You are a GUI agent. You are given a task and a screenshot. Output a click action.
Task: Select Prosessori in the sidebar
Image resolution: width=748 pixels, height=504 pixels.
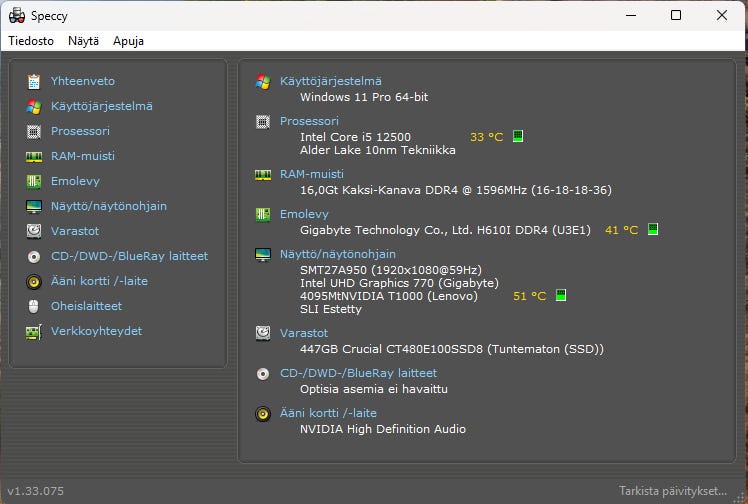pyautogui.click(x=80, y=131)
